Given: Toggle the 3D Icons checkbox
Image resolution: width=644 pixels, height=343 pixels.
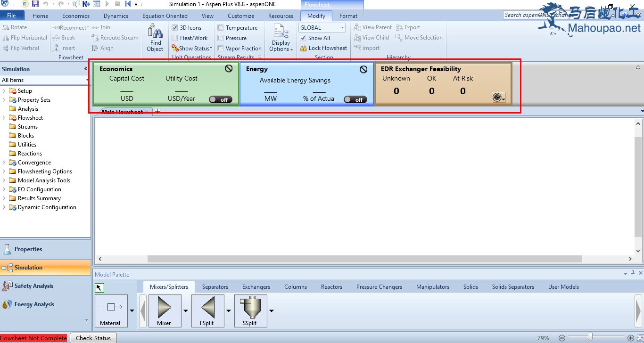Looking at the screenshot, I should point(175,28).
